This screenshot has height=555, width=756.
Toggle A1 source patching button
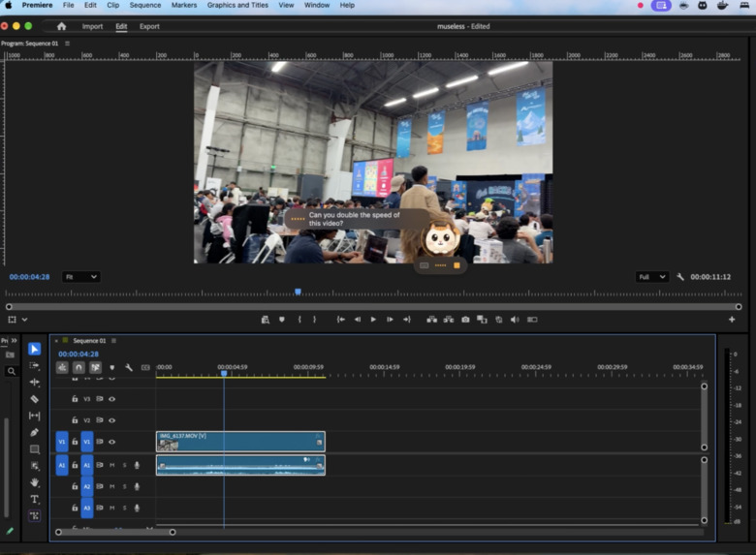[62, 465]
